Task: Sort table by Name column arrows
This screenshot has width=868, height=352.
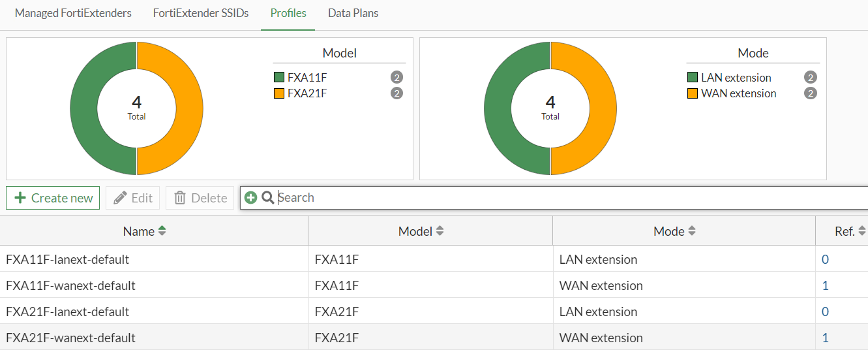Action: click(x=162, y=231)
